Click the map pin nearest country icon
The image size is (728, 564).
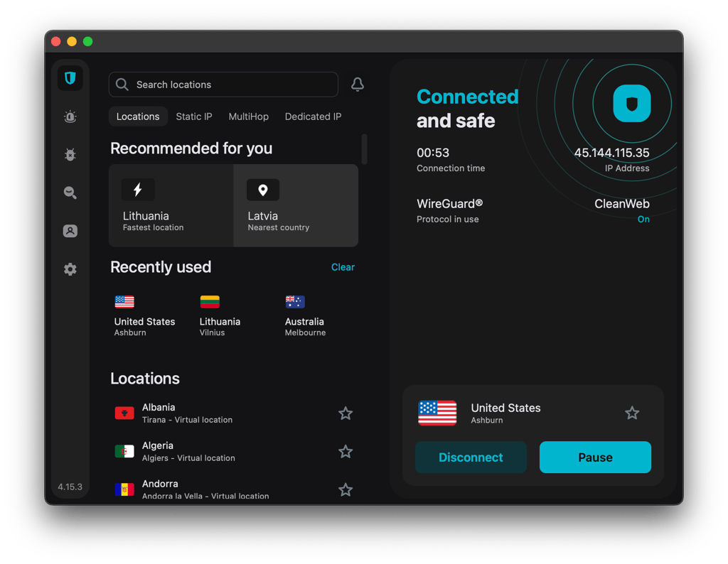pos(263,190)
